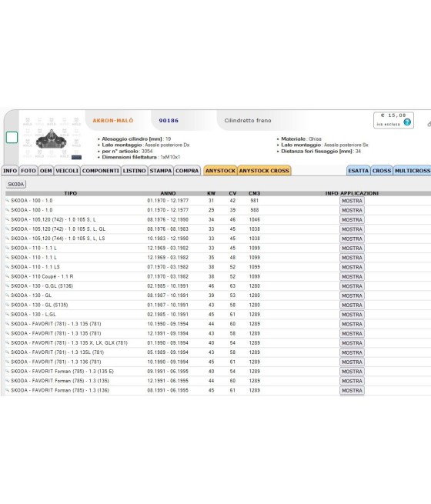Tick the product selection checkbox
The width and height of the screenshot is (431, 504).
12,138
